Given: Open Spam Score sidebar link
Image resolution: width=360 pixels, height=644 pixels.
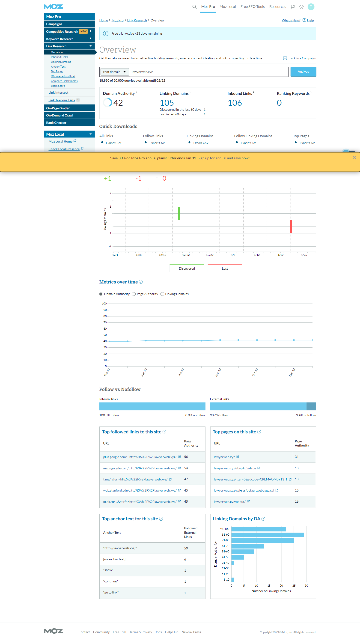Looking at the screenshot, I should pos(58,86).
